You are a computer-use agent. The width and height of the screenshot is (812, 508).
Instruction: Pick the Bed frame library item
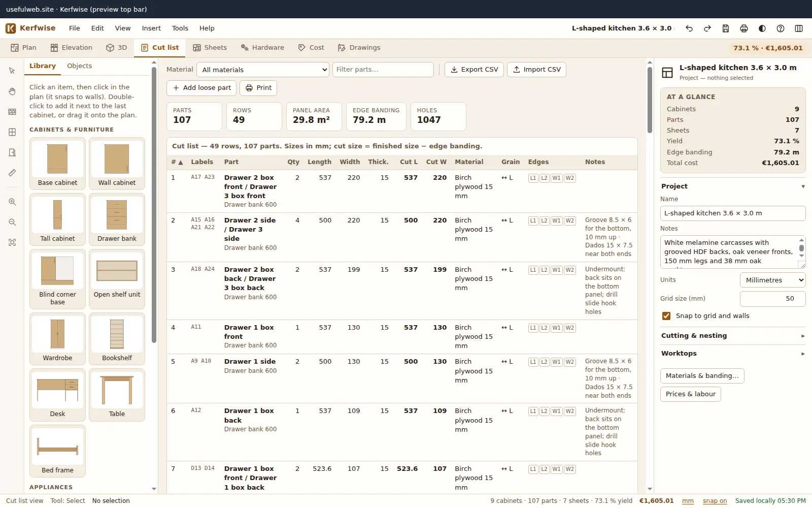(x=57, y=451)
